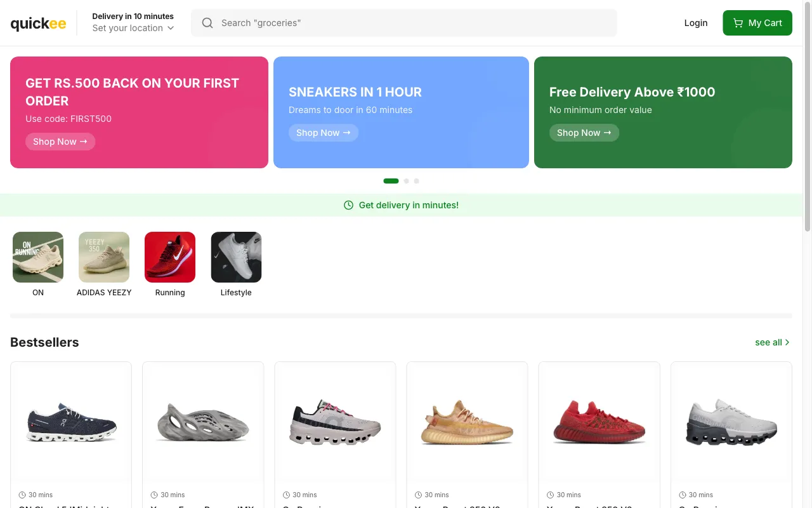Open the grey-white On running shoe card
The image size is (812, 508).
[x=731, y=435]
